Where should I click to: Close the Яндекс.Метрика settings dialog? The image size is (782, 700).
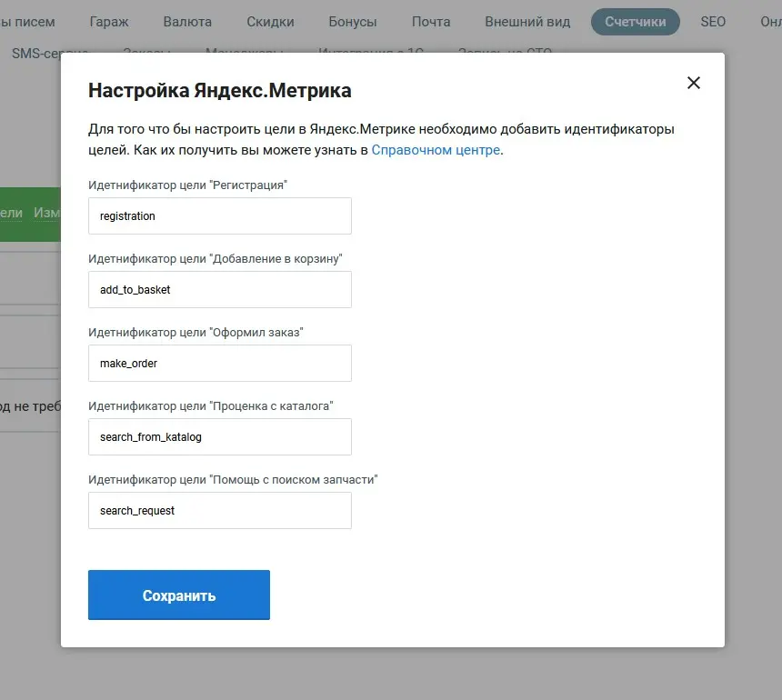[x=694, y=83]
